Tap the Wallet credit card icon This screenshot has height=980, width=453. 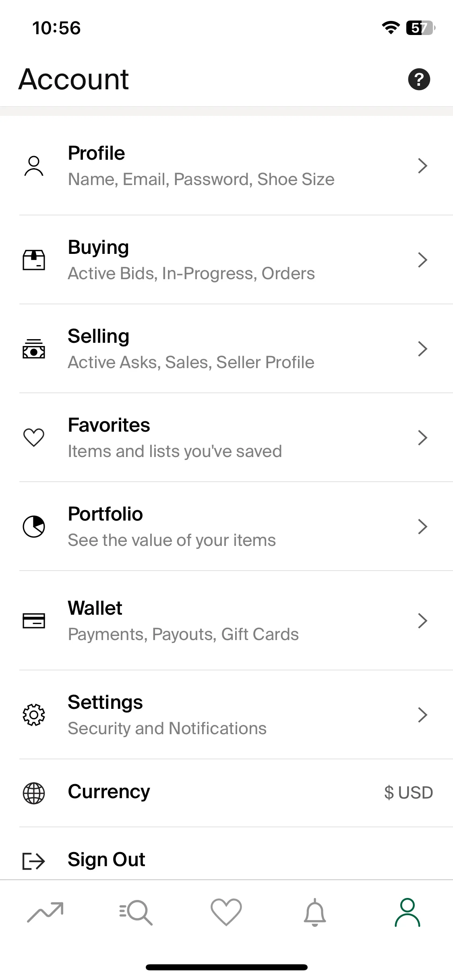tap(34, 620)
